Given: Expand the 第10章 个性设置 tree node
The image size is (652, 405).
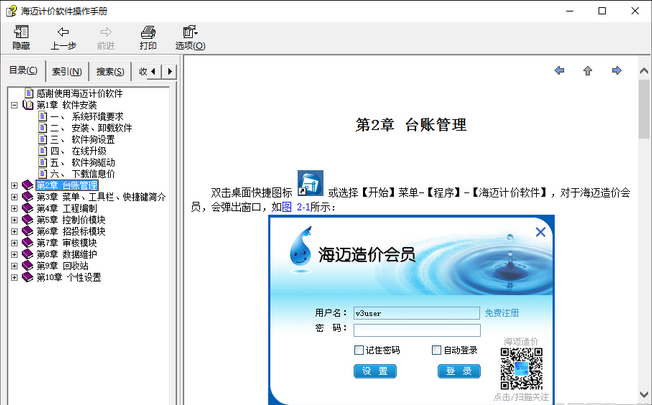Looking at the screenshot, I should click(13, 277).
